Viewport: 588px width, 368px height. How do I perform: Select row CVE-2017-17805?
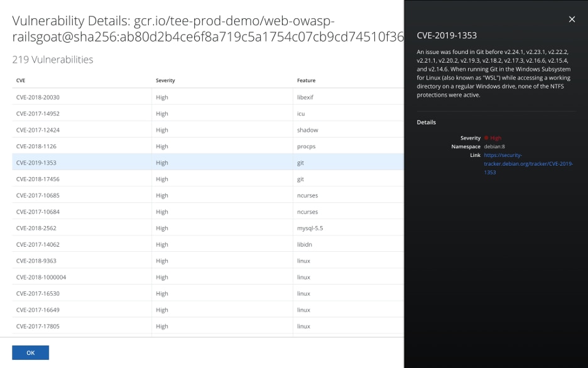[208, 326]
